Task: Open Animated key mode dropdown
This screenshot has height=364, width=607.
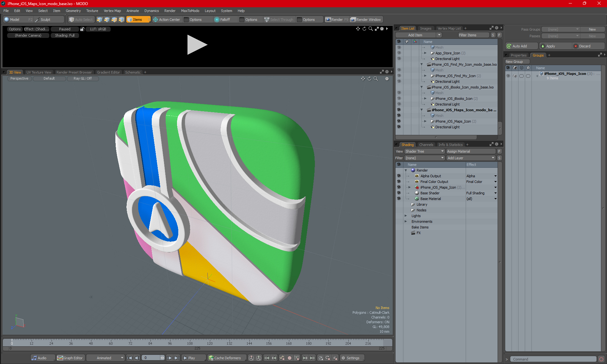Action: coord(106,358)
